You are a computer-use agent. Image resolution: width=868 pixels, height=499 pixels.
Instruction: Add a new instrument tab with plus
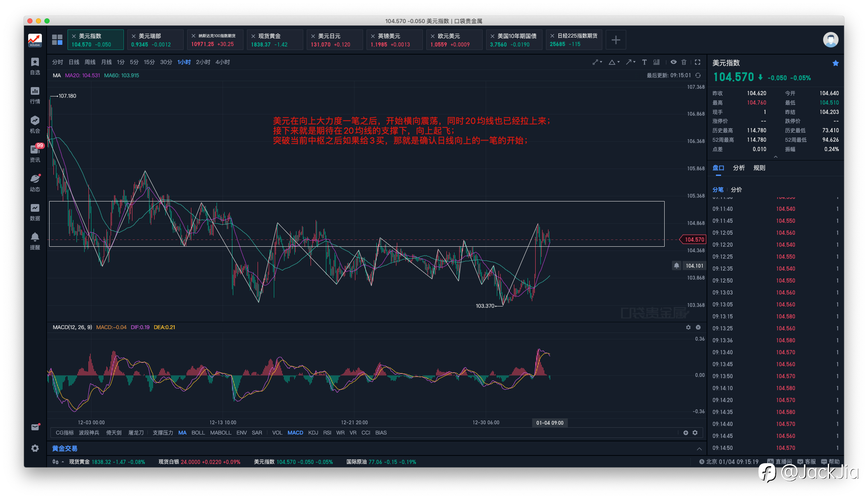coord(616,40)
